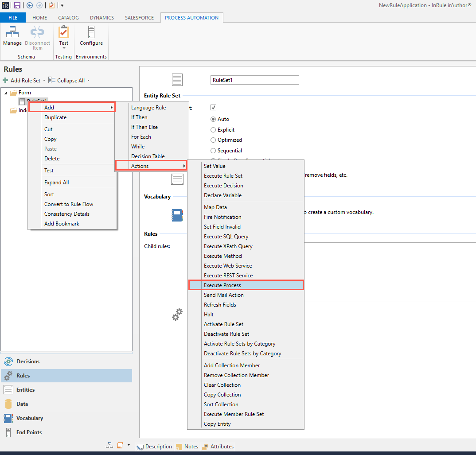Open End Points section in navigation pane
This screenshot has width=476, height=455.
29,432
